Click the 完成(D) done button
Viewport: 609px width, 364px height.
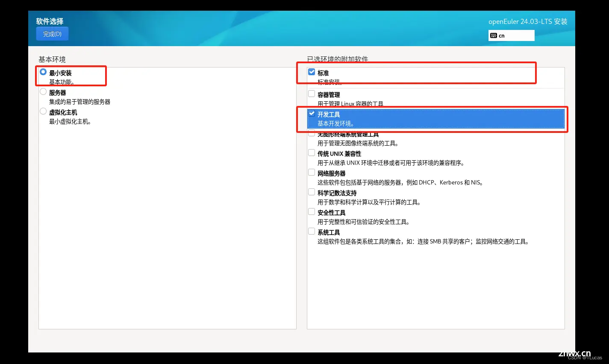[x=52, y=34]
